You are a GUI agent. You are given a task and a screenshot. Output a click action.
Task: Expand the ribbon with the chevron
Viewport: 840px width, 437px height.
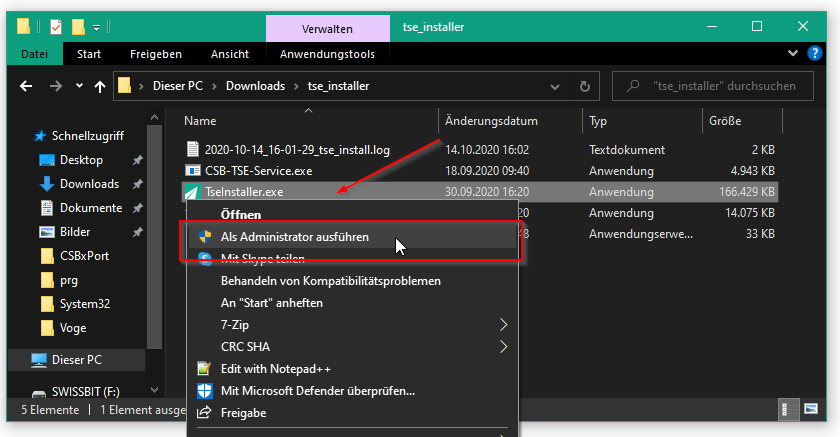pyautogui.click(x=793, y=53)
